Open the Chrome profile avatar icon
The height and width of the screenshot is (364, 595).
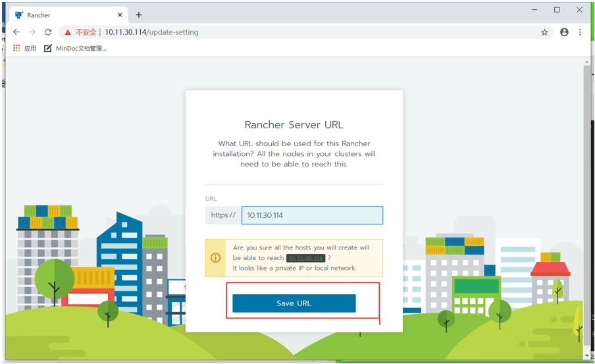click(564, 32)
